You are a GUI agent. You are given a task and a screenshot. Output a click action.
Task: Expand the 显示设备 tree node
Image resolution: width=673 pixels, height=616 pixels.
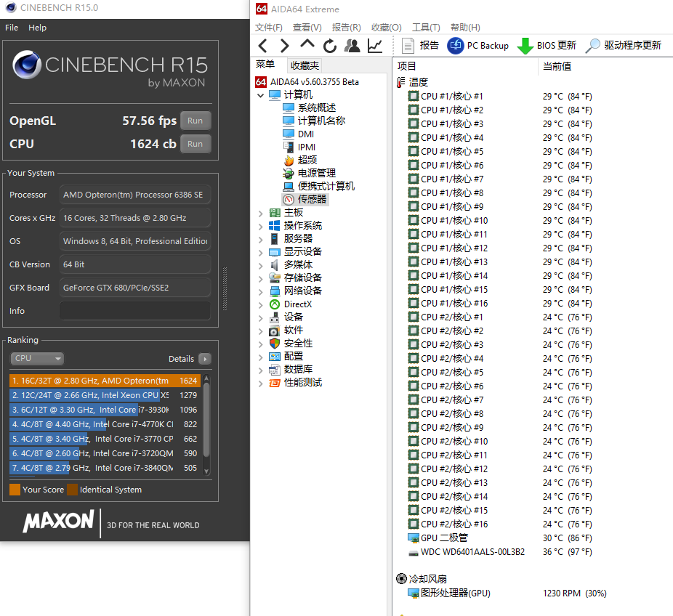260,253
